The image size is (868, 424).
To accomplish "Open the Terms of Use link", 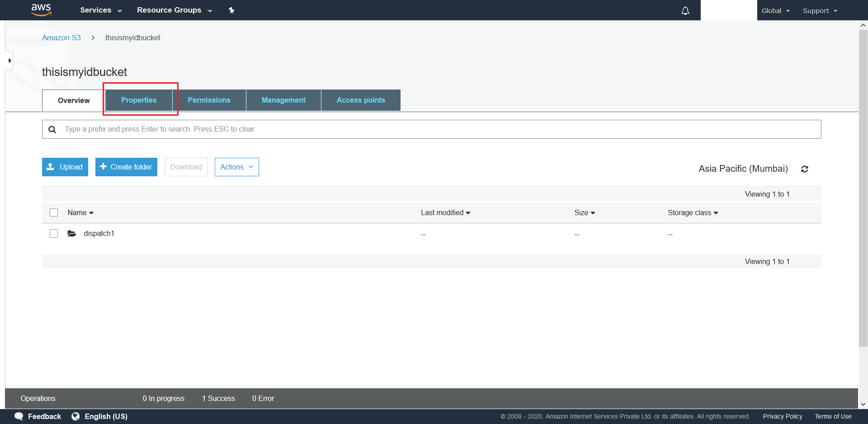I will click(x=833, y=416).
